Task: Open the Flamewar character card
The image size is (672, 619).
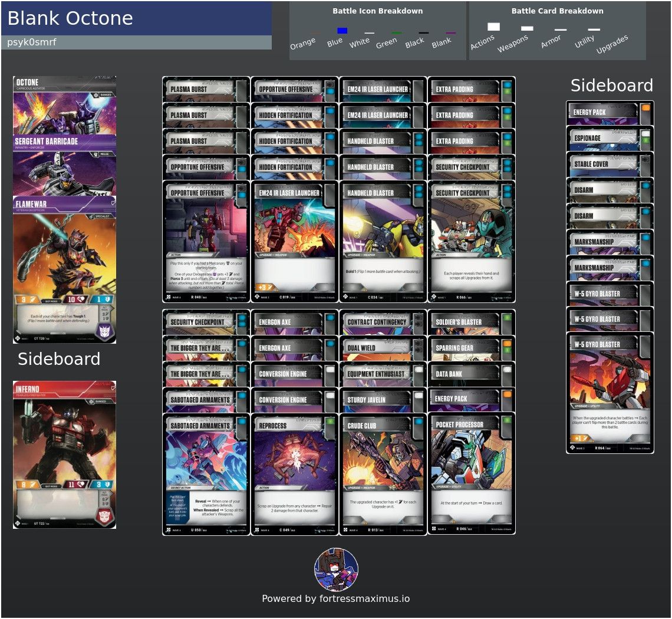Action: coord(64,269)
